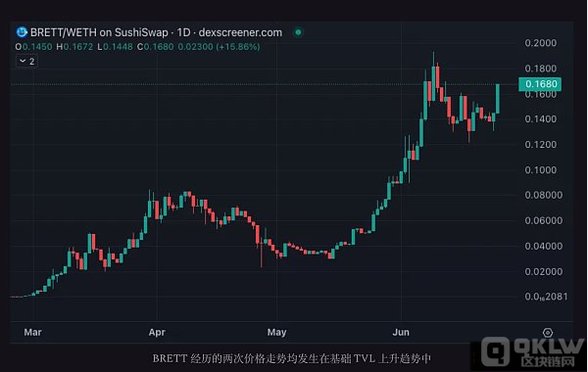588x372 pixels.
Task: Click the latest tall green candle
Action: (498, 99)
